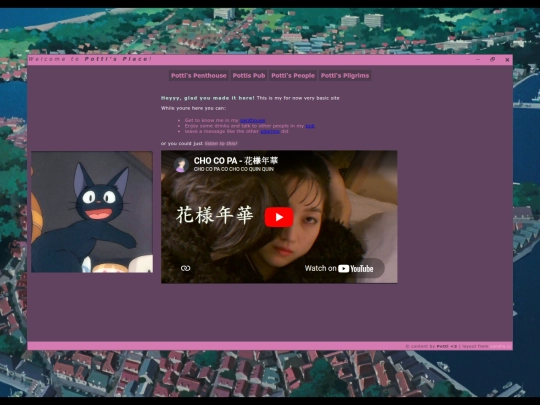The image size is (540, 405).
Task: Maximize the Potti's Place window
Action: pyautogui.click(x=492, y=59)
